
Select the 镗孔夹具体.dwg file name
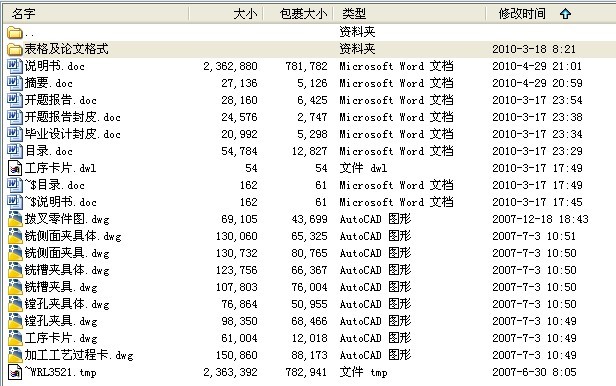coord(67,304)
